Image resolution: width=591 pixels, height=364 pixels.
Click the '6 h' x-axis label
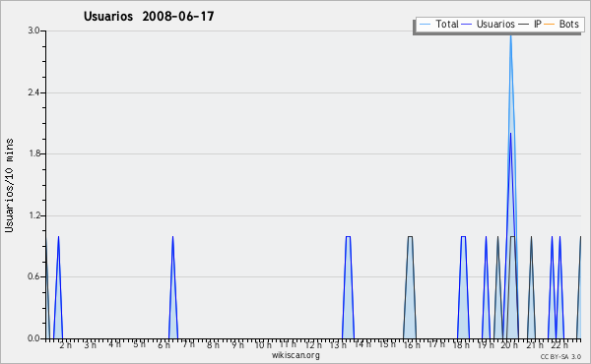click(164, 345)
